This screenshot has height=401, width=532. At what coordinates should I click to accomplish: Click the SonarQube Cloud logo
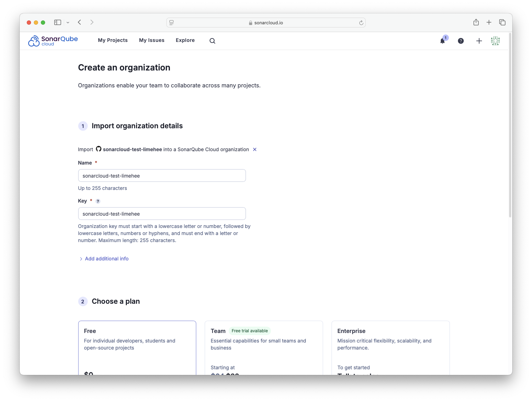(x=53, y=41)
